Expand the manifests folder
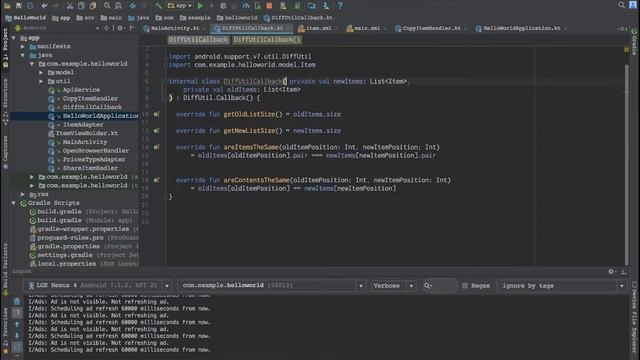640x360 pixels. [x=23, y=47]
